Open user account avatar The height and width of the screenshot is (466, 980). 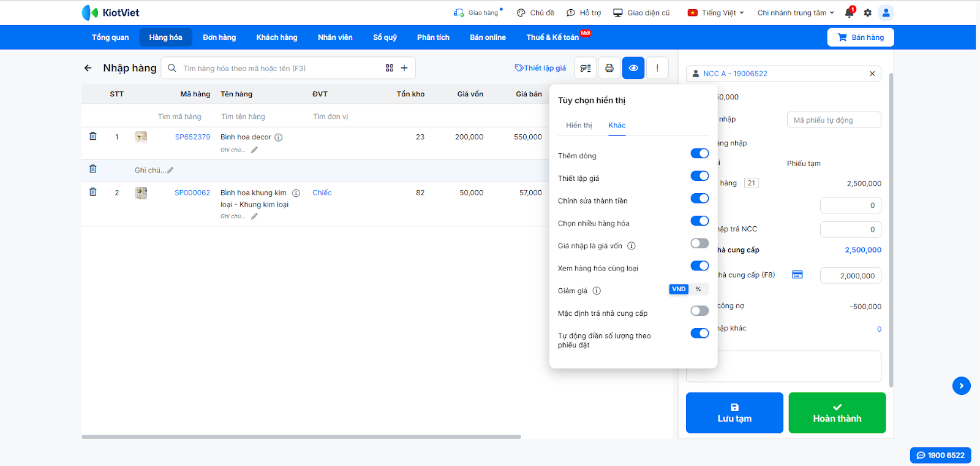pos(886,12)
